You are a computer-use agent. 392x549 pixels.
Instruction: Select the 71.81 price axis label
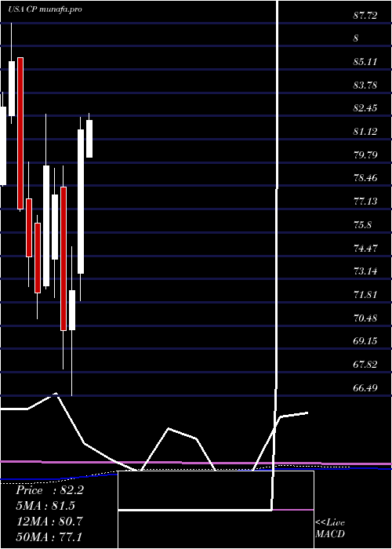pos(365,294)
